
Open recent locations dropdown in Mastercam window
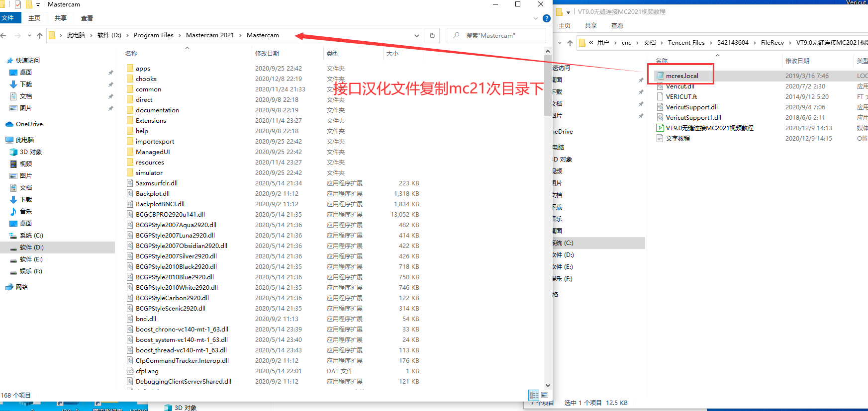coord(29,36)
